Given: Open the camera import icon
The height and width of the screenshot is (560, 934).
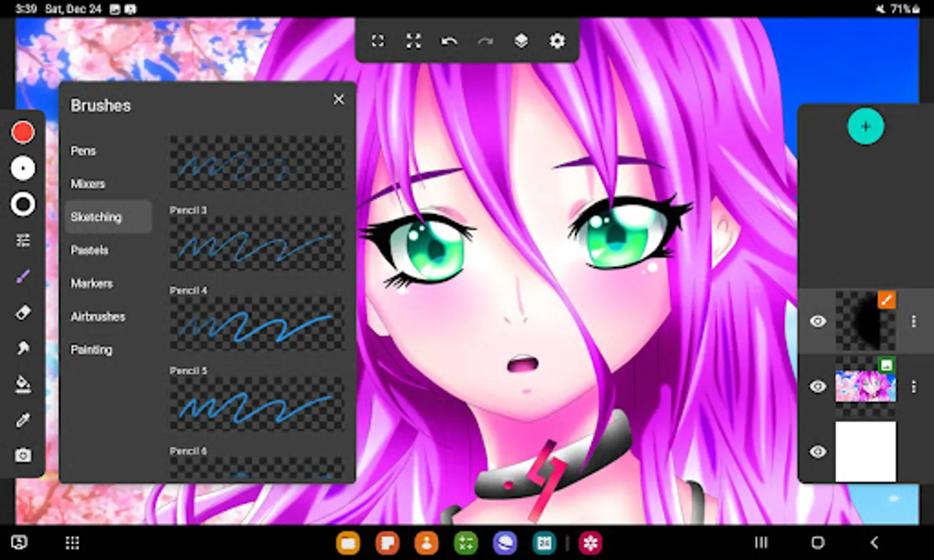Looking at the screenshot, I should pyautogui.click(x=23, y=455).
